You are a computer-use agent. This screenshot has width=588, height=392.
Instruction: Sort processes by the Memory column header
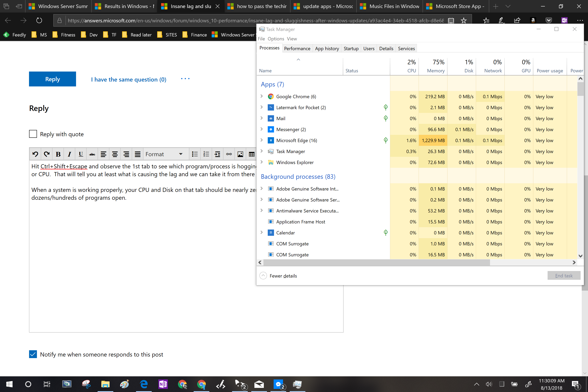click(x=433, y=66)
